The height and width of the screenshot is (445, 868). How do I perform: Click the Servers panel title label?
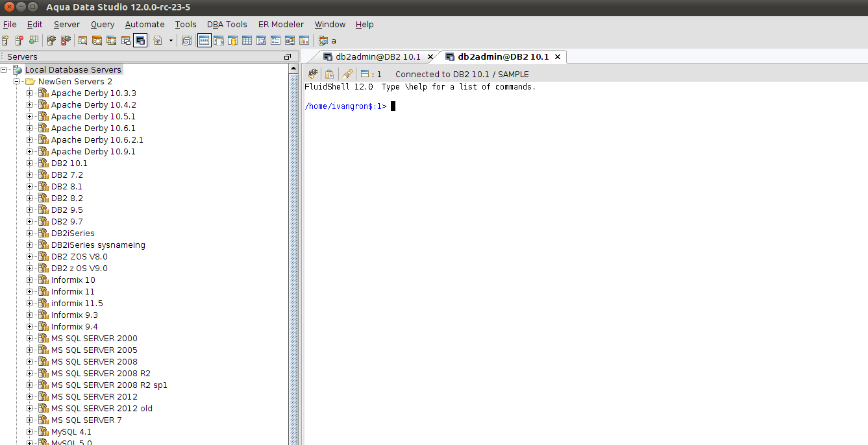click(x=22, y=57)
